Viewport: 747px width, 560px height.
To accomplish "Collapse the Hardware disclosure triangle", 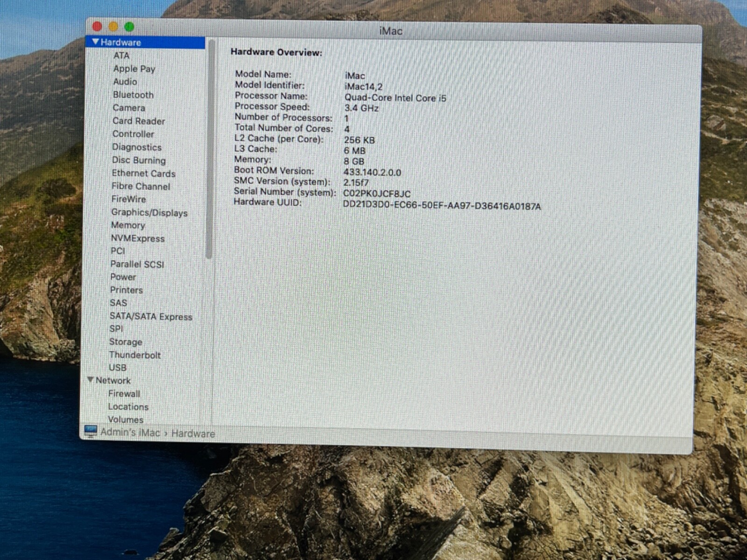I will pos(95,42).
